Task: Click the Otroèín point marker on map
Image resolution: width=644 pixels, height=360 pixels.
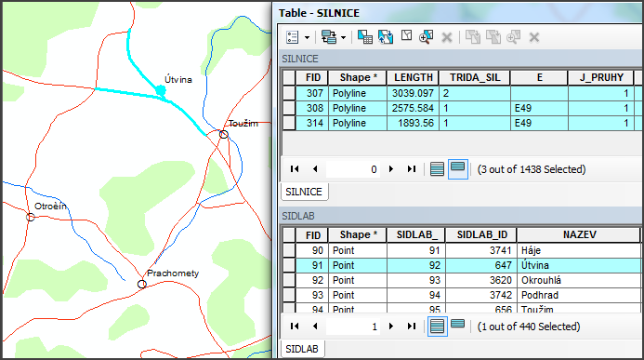Action: [x=31, y=217]
